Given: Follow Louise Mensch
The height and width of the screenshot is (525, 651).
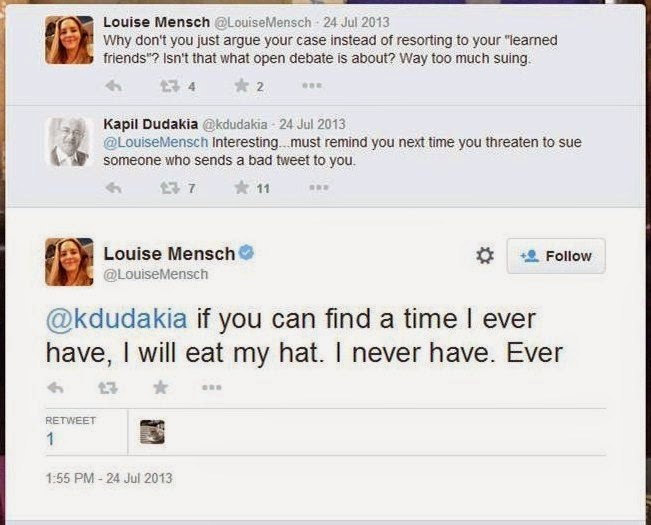Looking at the screenshot, I should 556,256.
